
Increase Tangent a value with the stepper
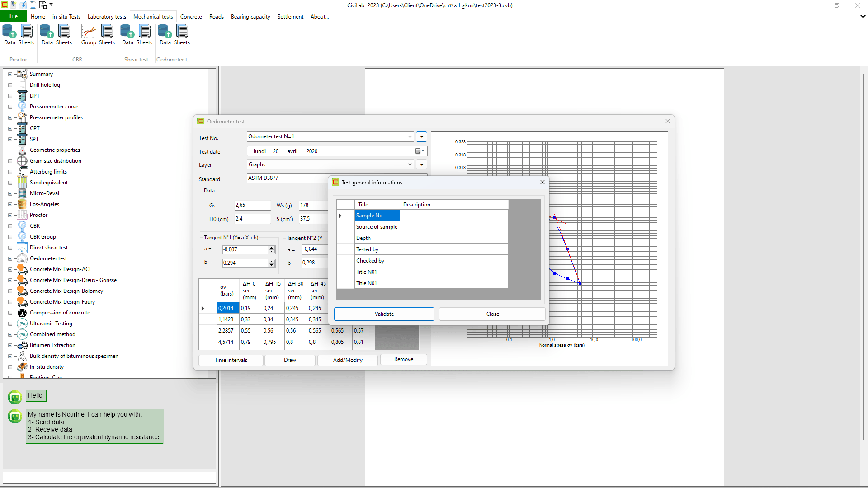(271, 247)
